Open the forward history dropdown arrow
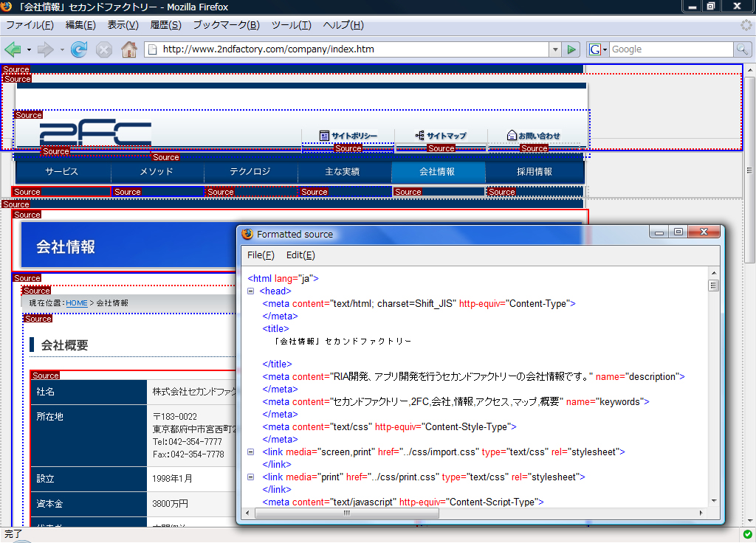756x543 pixels. [62, 49]
